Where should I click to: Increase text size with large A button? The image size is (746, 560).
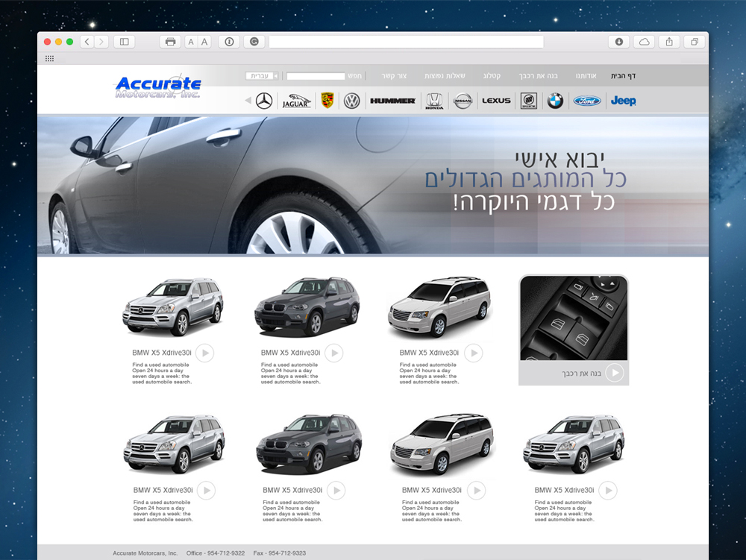[204, 42]
